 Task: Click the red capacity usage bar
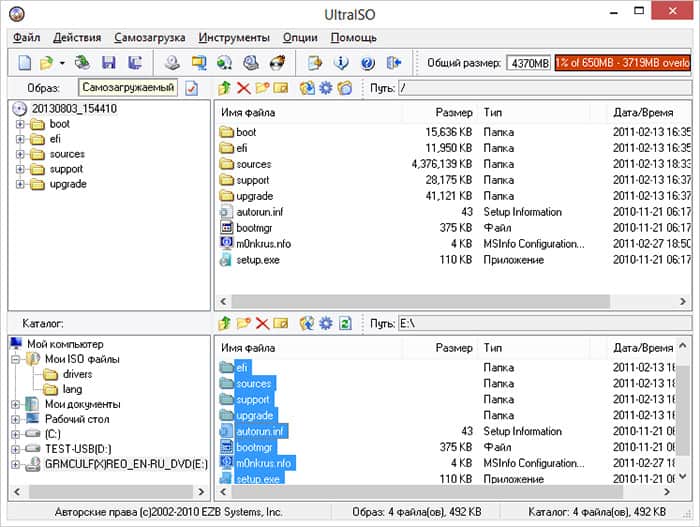[623, 63]
